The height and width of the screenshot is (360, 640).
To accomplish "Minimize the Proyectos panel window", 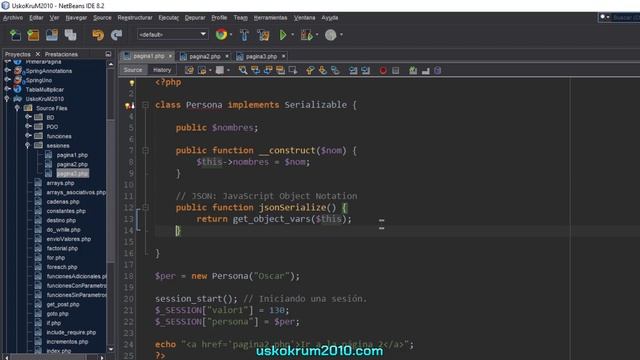I will 108,54.
